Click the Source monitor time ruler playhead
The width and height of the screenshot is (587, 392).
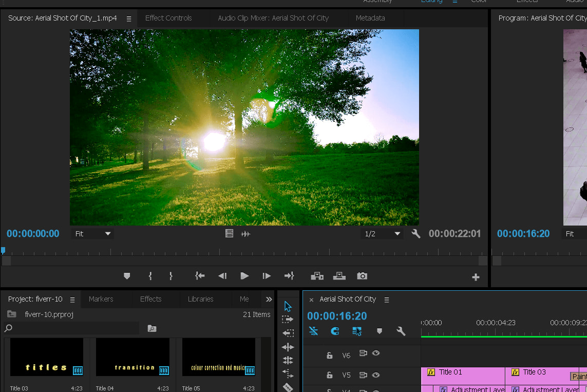point(3,251)
